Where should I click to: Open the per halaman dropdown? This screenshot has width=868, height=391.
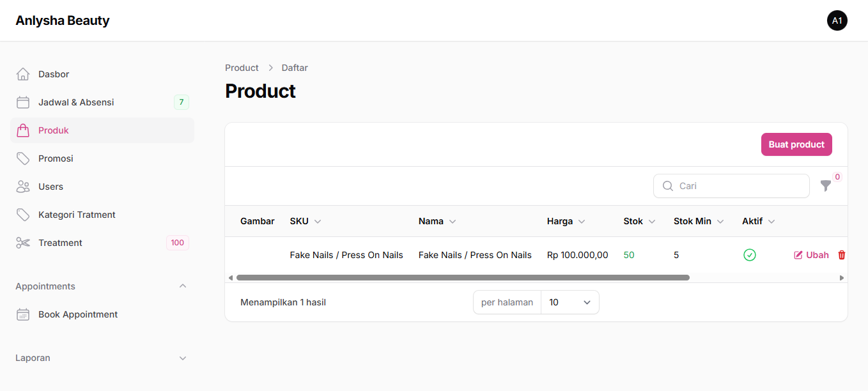click(x=570, y=302)
